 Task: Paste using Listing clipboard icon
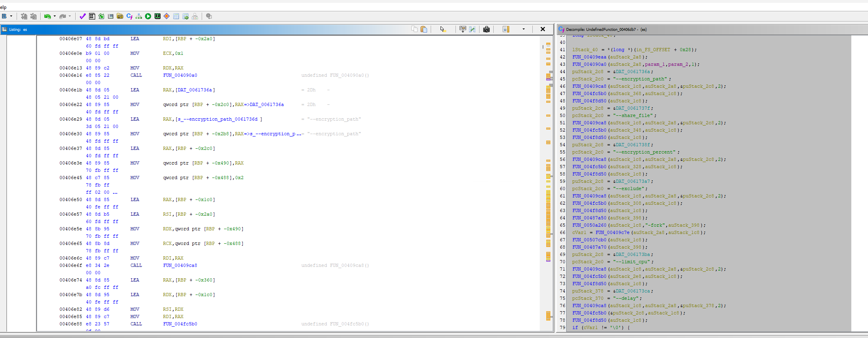pyautogui.click(x=424, y=29)
